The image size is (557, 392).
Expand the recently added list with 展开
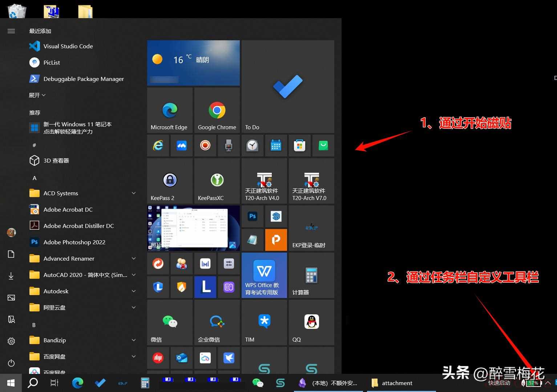[37, 95]
